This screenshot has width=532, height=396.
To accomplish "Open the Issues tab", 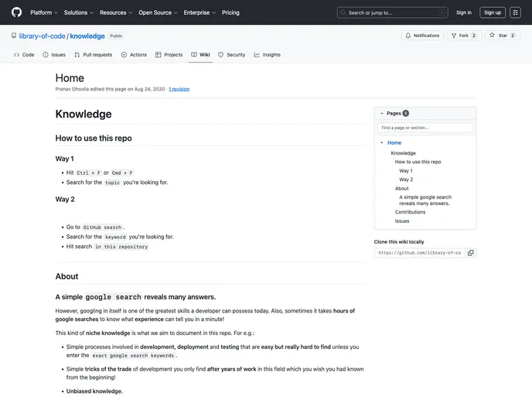I will pyautogui.click(x=54, y=55).
